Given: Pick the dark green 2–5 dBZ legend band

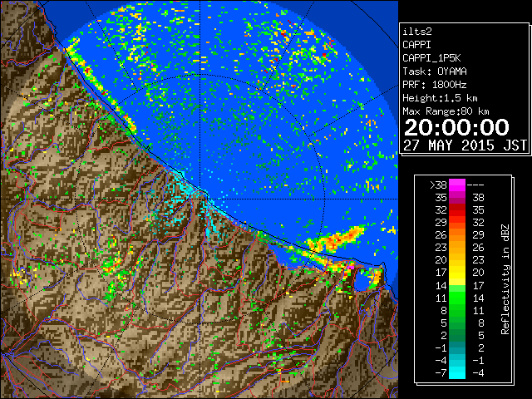Looking at the screenshot, I should [457, 335].
